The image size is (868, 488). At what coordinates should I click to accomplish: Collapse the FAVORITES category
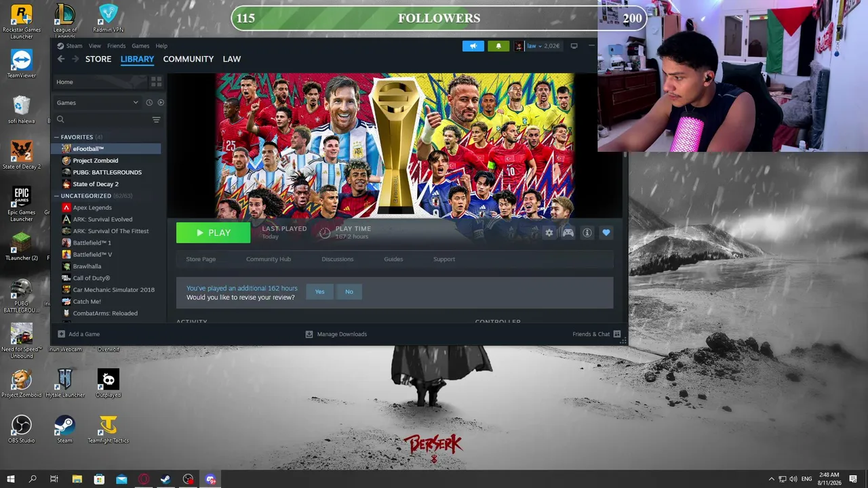[x=57, y=137]
